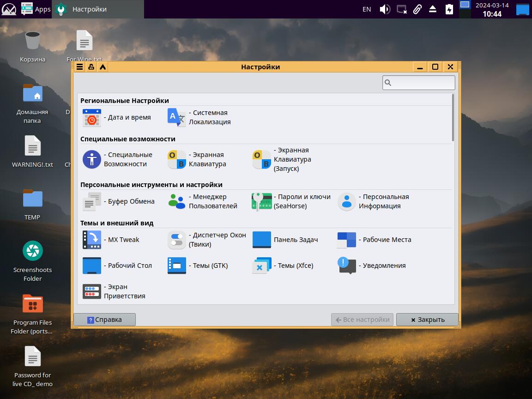Viewport: 532px width, 399px height.
Task: Click the Закрыть button
Action: [x=427, y=320]
